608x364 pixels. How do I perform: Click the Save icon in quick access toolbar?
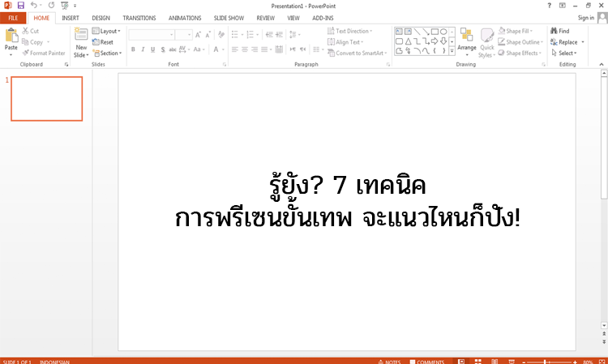click(20, 6)
